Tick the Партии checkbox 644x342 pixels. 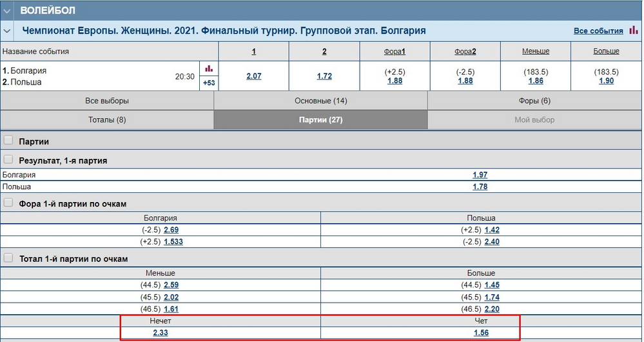[9, 141]
